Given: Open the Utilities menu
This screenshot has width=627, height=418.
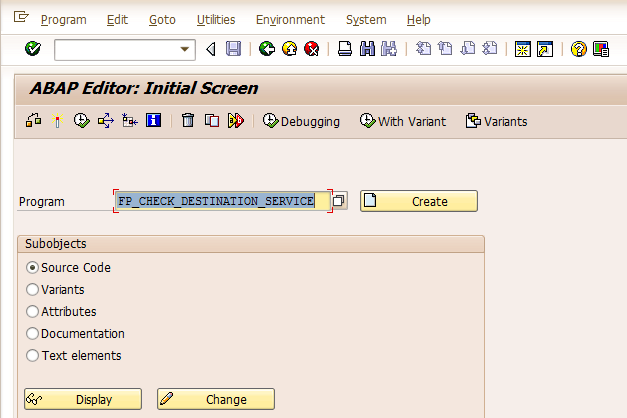Looking at the screenshot, I should [x=216, y=20].
